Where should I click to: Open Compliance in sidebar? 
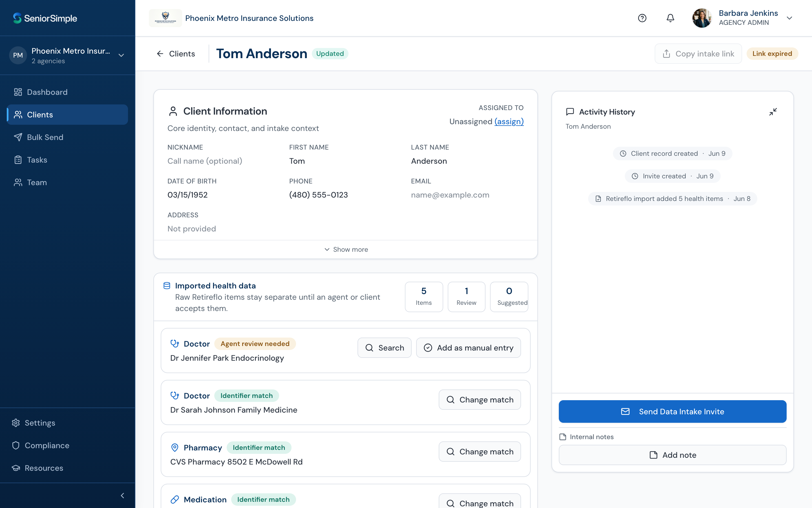coord(67,445)
